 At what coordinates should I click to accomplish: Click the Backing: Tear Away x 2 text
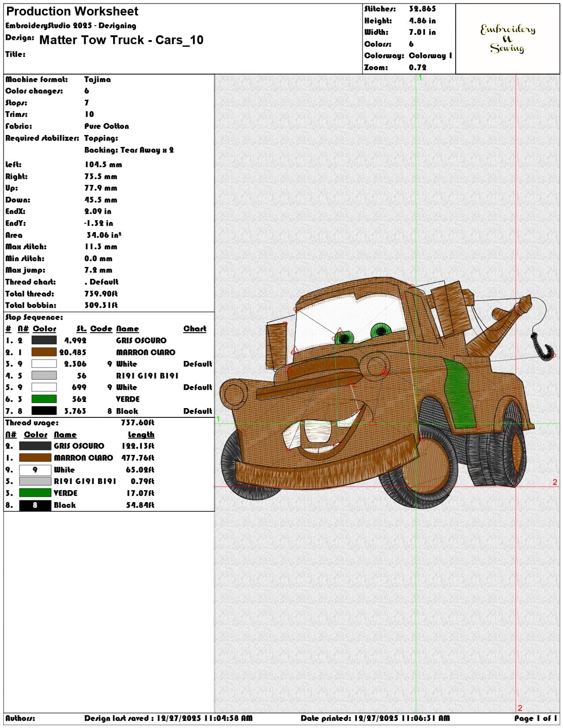(x=129, y=150)
